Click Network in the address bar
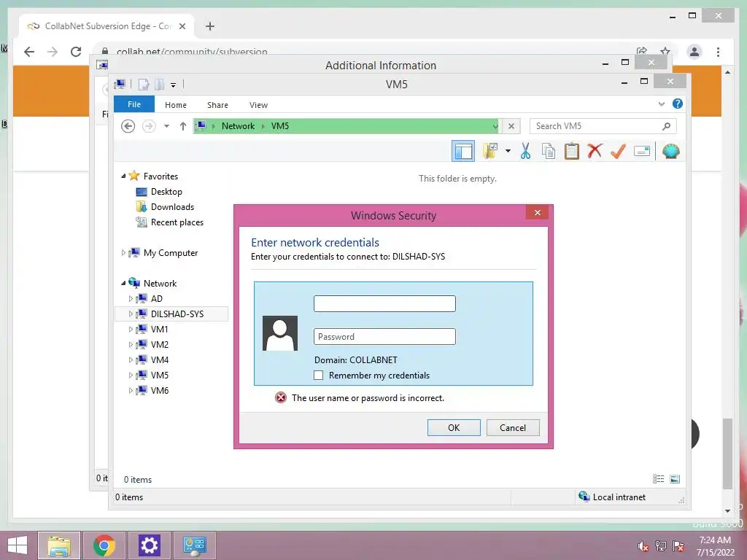This screenshot has width=747, height=560. click(x=238, y=126)
